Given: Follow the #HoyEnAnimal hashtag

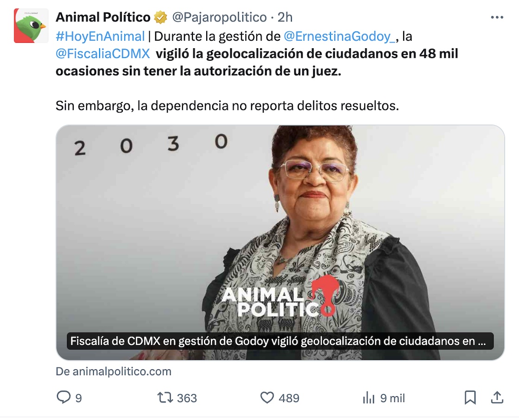Looking at the screenshot, I should click(100, 36).
